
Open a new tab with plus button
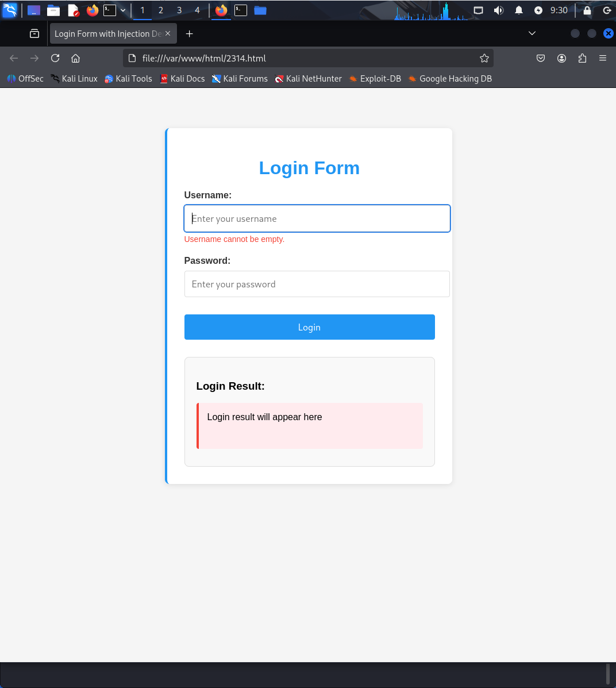(x=189, y=34)
